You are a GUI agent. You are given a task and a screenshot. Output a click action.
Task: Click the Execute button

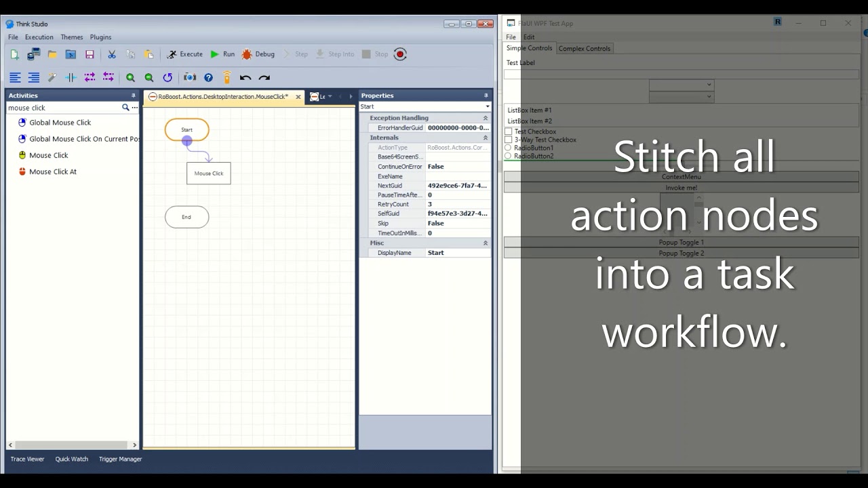coord(184,54)
